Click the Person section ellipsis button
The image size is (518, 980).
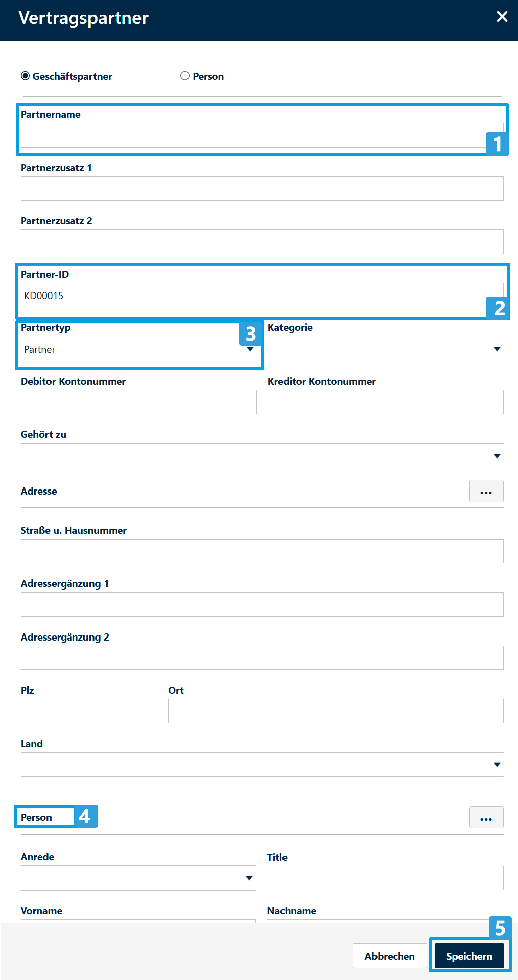coord(486,817)
